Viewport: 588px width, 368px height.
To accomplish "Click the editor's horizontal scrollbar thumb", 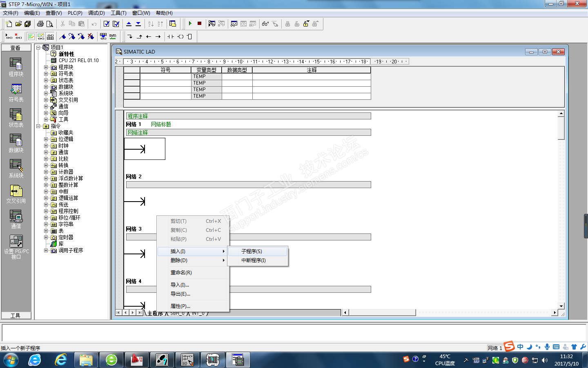I will point(382,313).
